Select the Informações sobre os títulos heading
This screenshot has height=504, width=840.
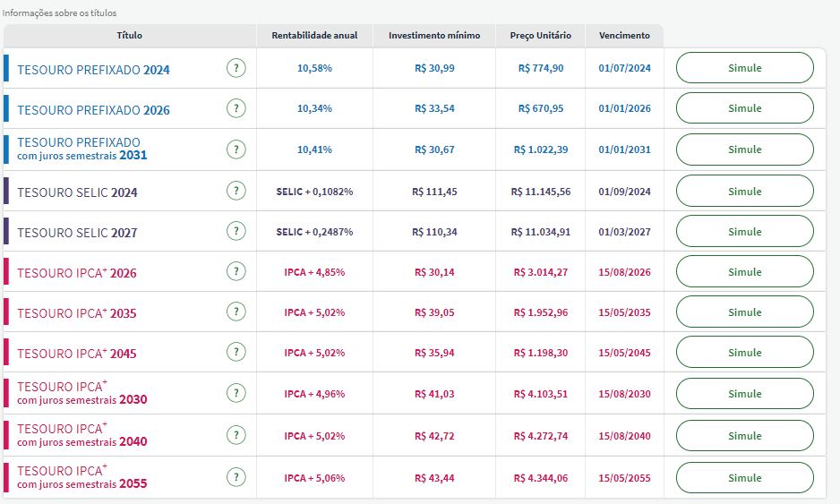click(x=59, y=13)
